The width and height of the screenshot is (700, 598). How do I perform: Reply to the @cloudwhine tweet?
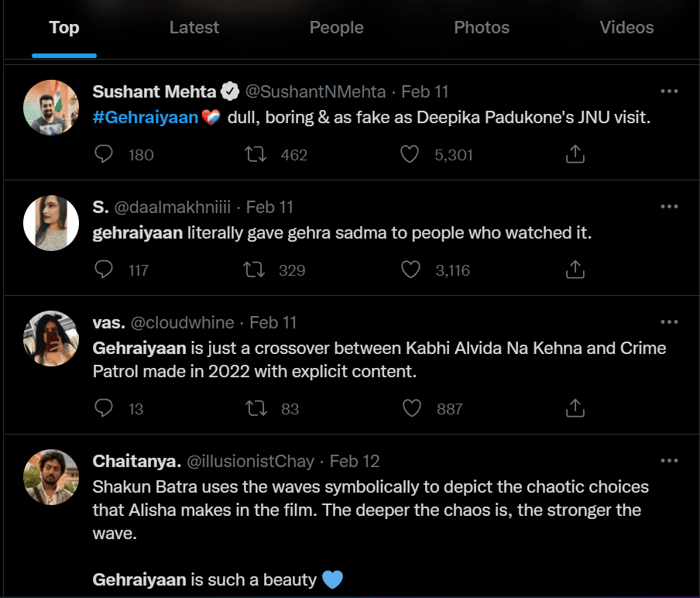click(104, 408)
